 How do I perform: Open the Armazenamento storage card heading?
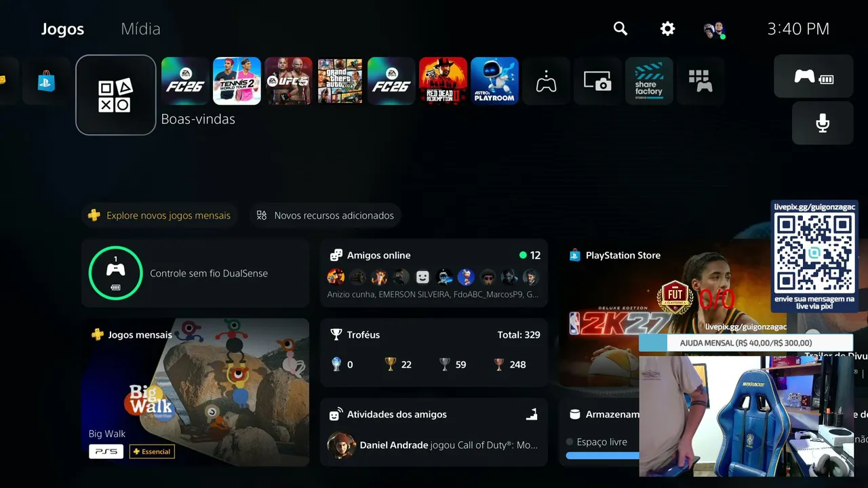click(x=612, y=414)
